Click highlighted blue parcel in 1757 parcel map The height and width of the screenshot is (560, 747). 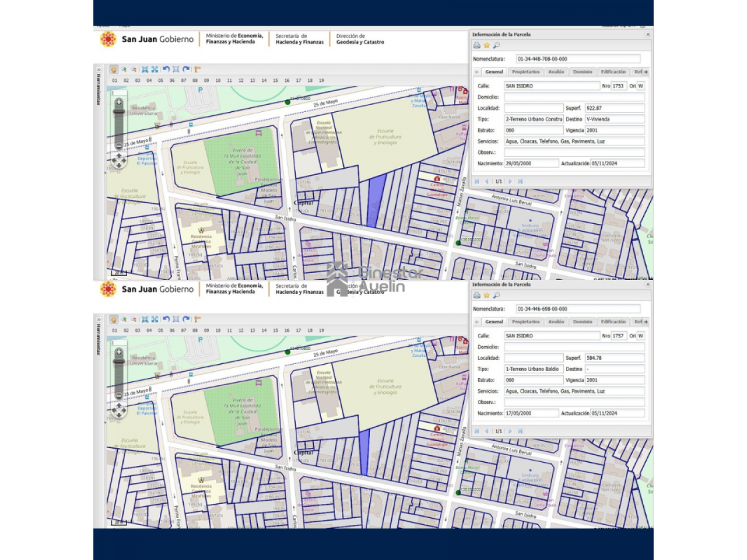(x=364, y=452)
